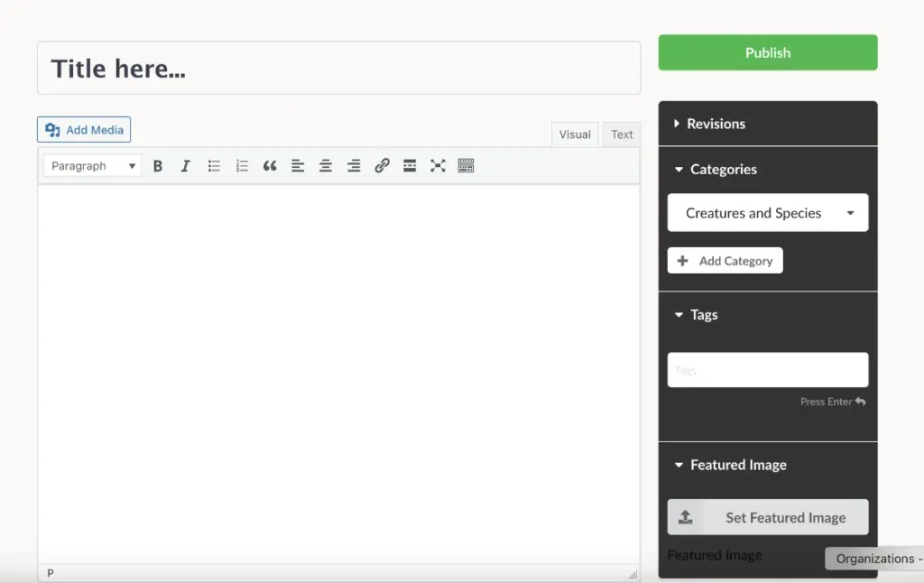924x583 pixels.
Task: Insert a hyperlink with link icon
Action: [382, 166]
